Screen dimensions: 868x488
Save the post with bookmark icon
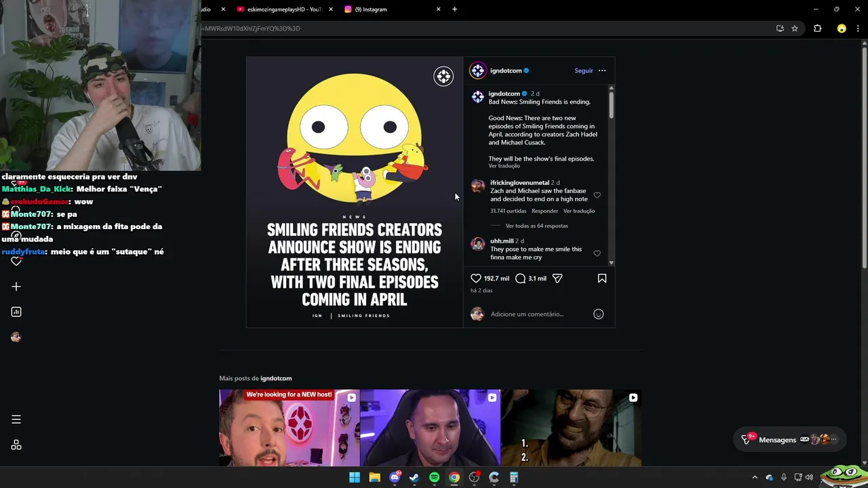tap(601, 278)
